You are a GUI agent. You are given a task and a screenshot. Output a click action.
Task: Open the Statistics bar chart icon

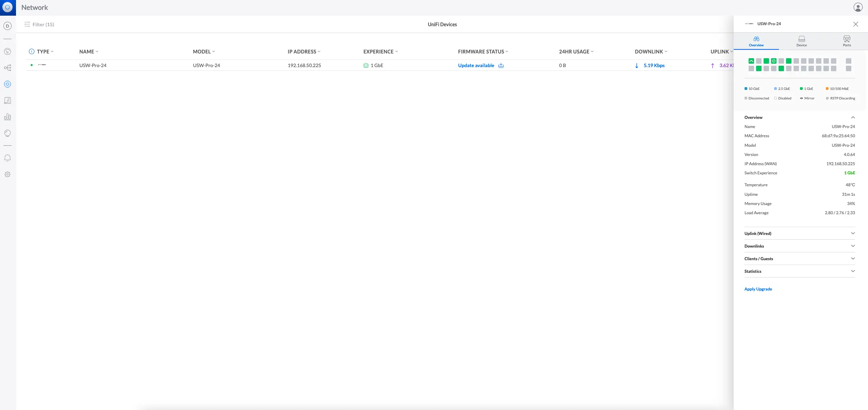coord(7,117)
